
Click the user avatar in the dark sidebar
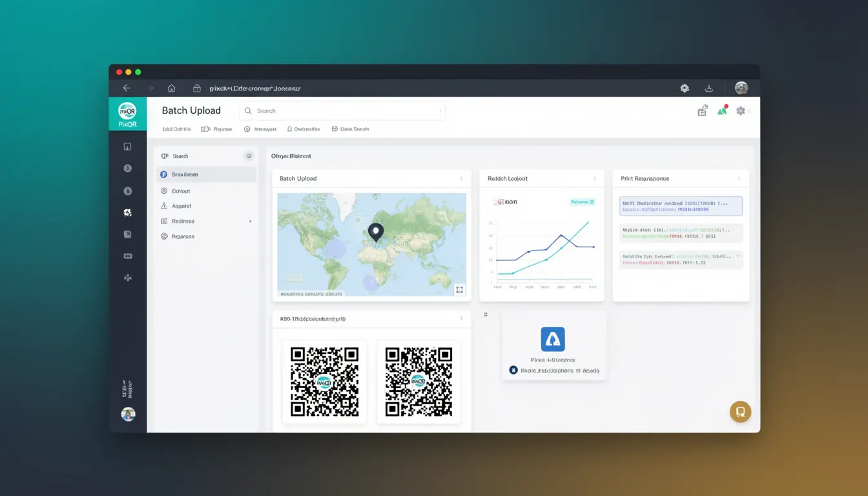[x=128, y=414]
